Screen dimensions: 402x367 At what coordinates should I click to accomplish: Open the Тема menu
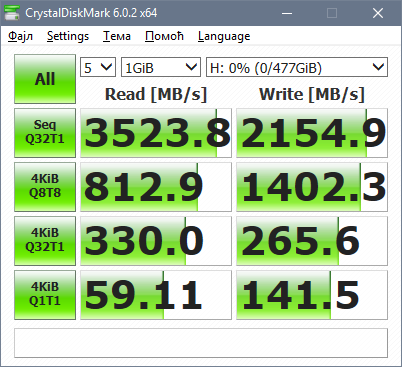(x=117, y=36)
